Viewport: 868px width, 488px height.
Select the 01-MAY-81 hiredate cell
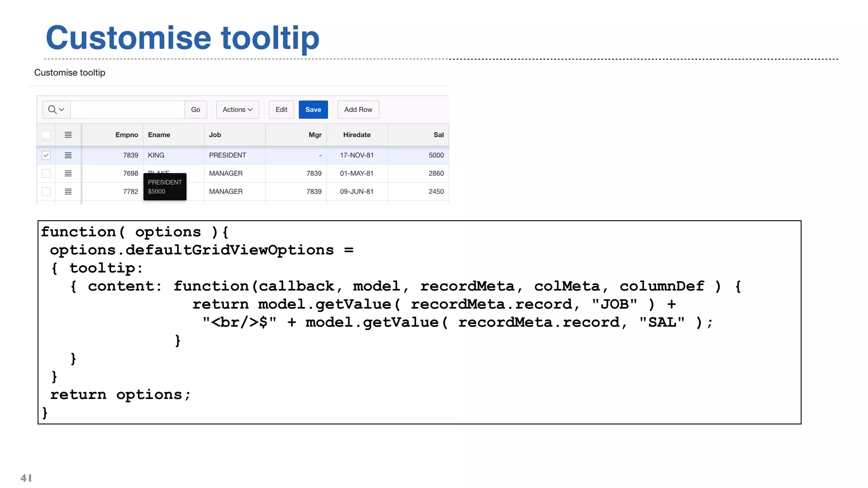pyautogui.click(x=357, y=173)
